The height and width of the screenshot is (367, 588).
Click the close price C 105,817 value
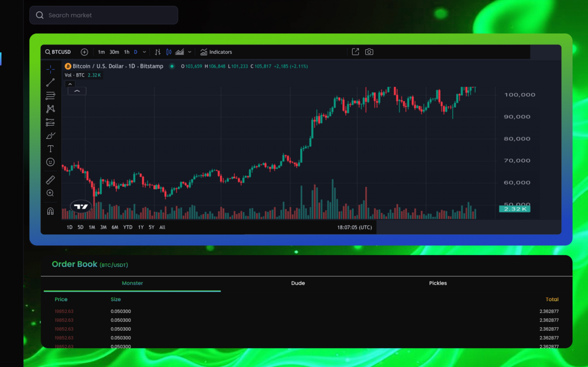pyautogui.click(x=261, y=66)
